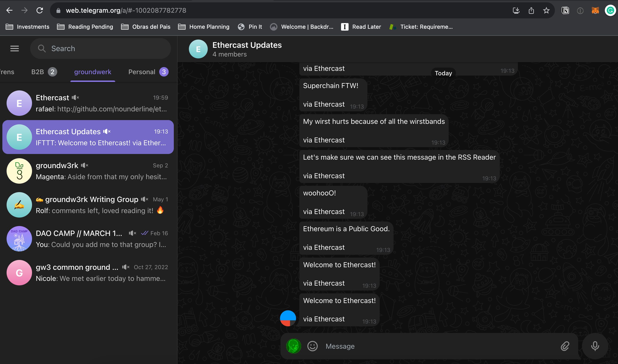Open the selected Ethercast Updates chat row
Viewport: 618px width, 364px height.
(x=88, y=137)
